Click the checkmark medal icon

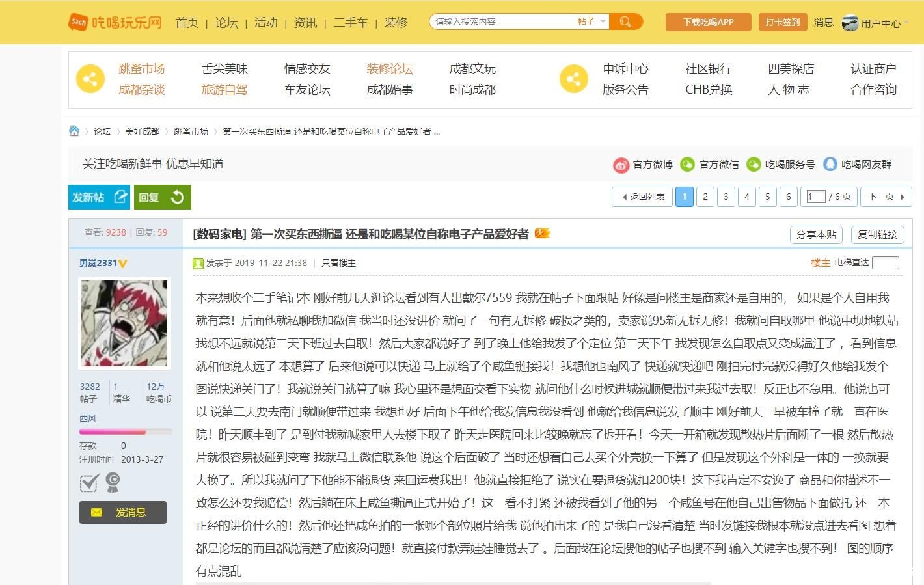[89, 483]
